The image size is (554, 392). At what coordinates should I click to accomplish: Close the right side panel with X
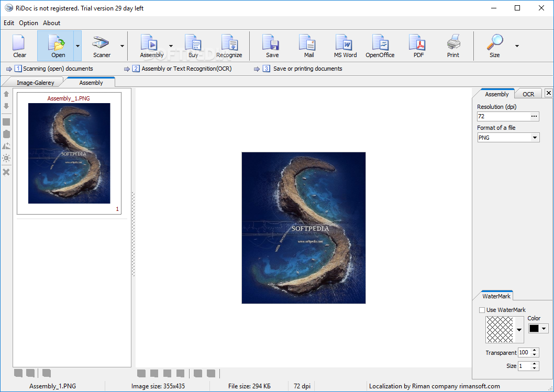click(x=548, y=93)
